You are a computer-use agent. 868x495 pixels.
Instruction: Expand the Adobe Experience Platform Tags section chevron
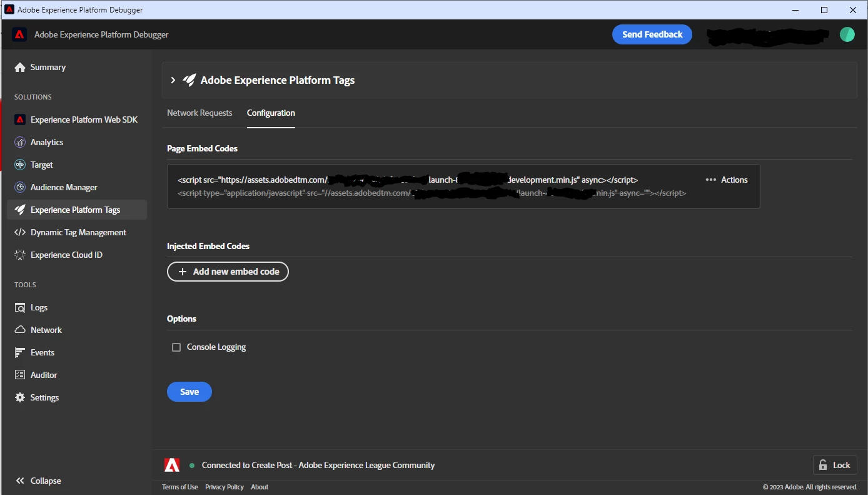[x=173, y=80]
